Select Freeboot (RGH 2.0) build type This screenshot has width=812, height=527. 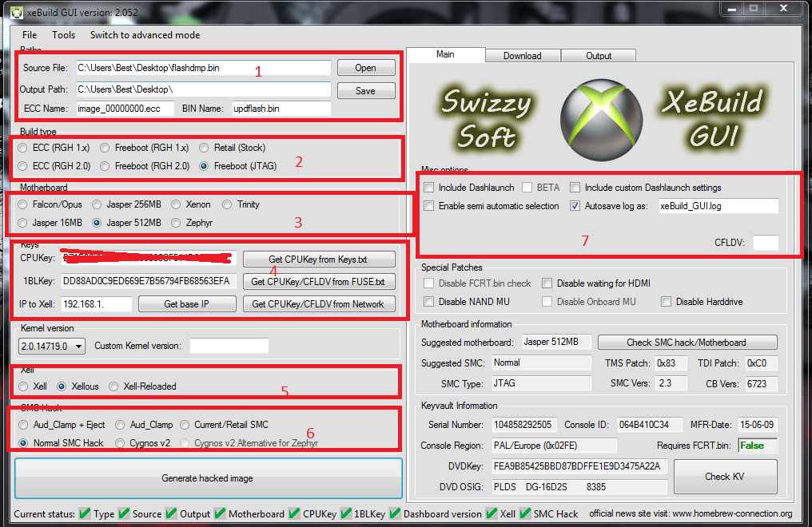tap(145, 166)
